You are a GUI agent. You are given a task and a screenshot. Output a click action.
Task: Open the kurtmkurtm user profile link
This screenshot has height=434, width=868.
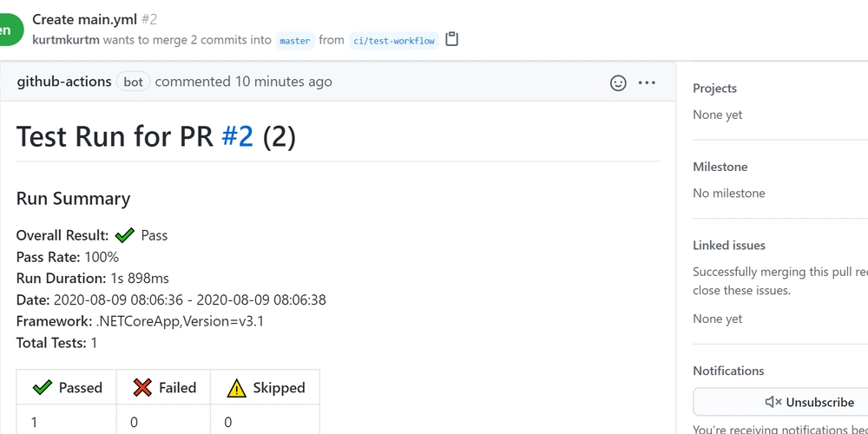click(66, 40)
